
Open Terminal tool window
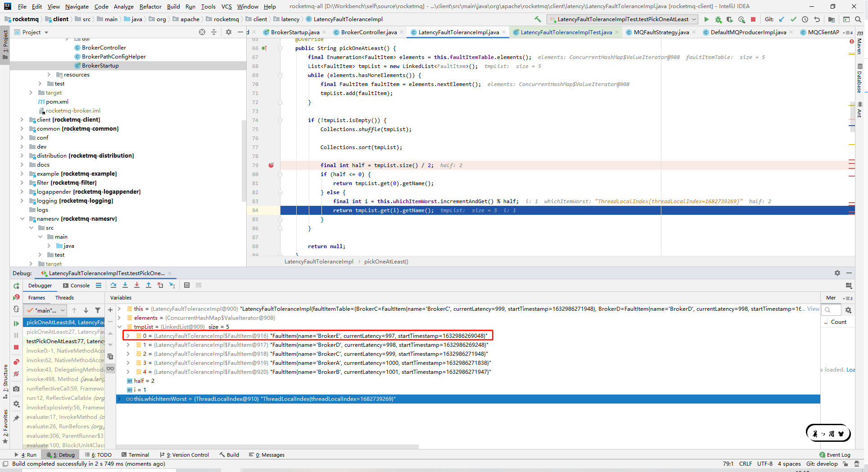(x=134, y=455)
